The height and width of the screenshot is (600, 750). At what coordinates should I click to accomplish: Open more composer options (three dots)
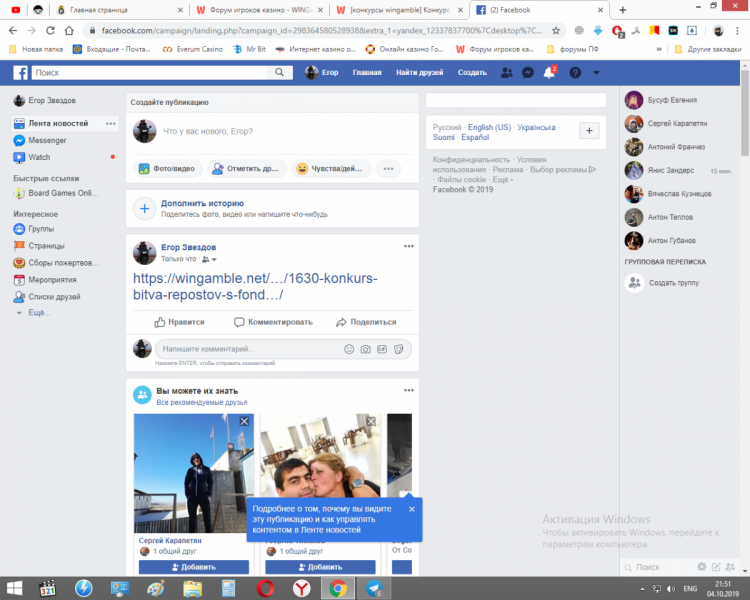(x=388, y=168)
